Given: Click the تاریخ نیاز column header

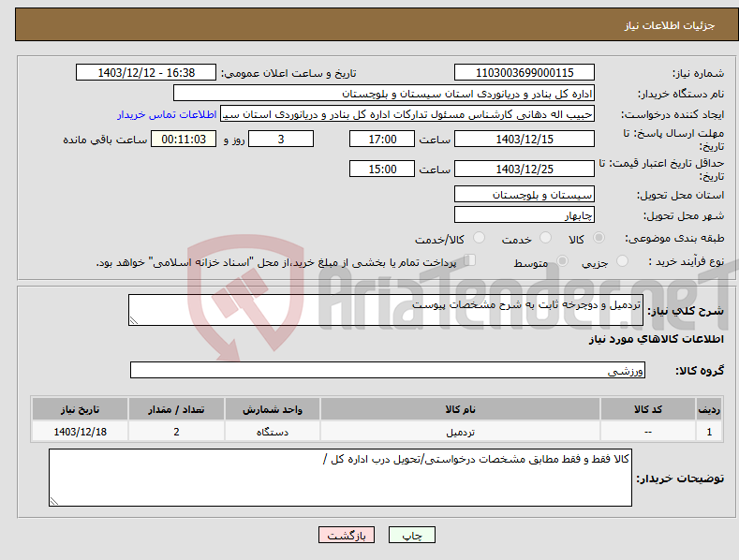Looking at the screenshot, I should 81,409.
